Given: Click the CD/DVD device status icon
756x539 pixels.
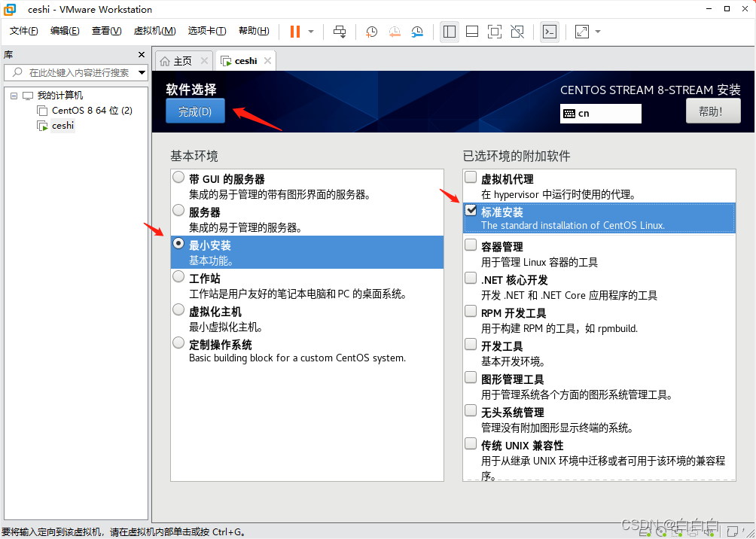Looking at the screenshot, I should click(663, 532).
